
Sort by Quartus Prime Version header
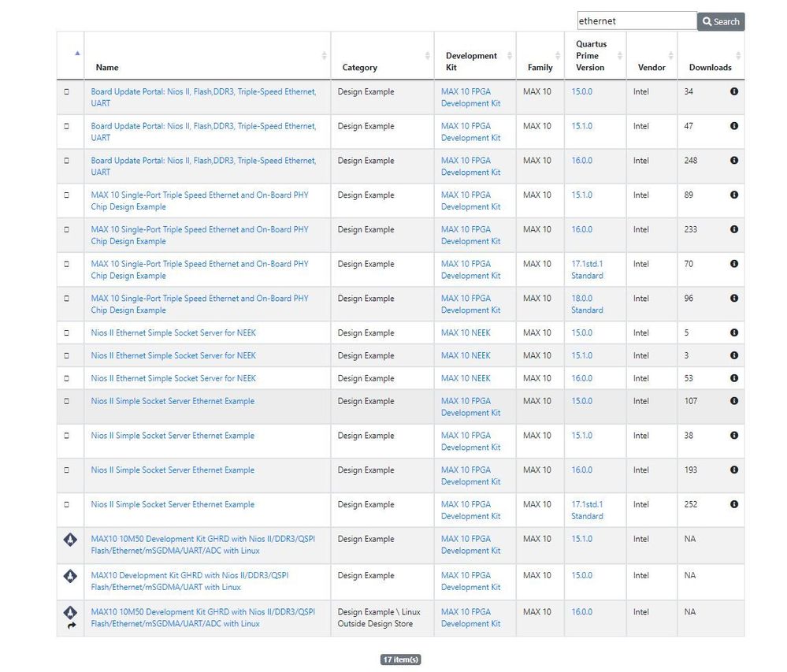590,56
